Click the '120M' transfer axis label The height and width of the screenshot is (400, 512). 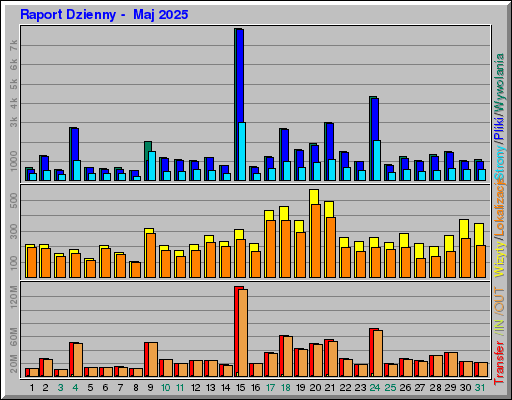14,297
